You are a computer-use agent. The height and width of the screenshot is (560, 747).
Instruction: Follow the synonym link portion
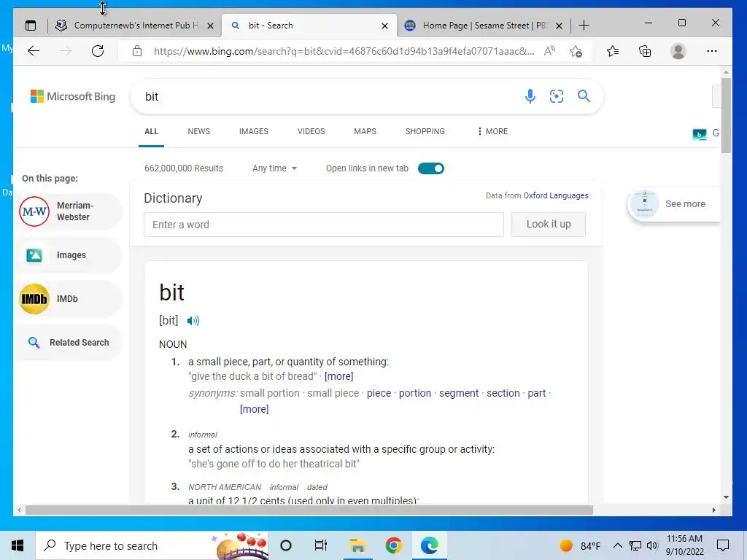pos(415,393)
